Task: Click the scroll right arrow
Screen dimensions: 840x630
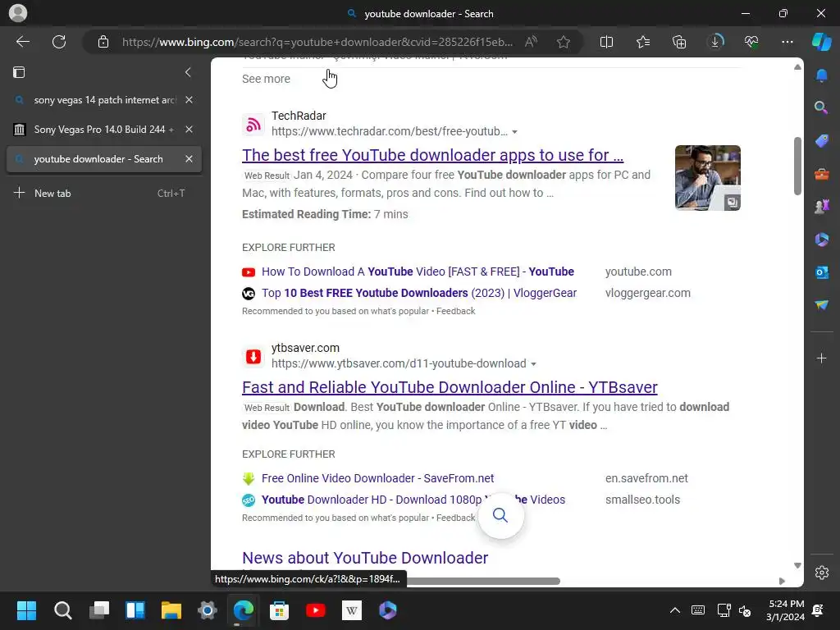Action: point(782,582)
